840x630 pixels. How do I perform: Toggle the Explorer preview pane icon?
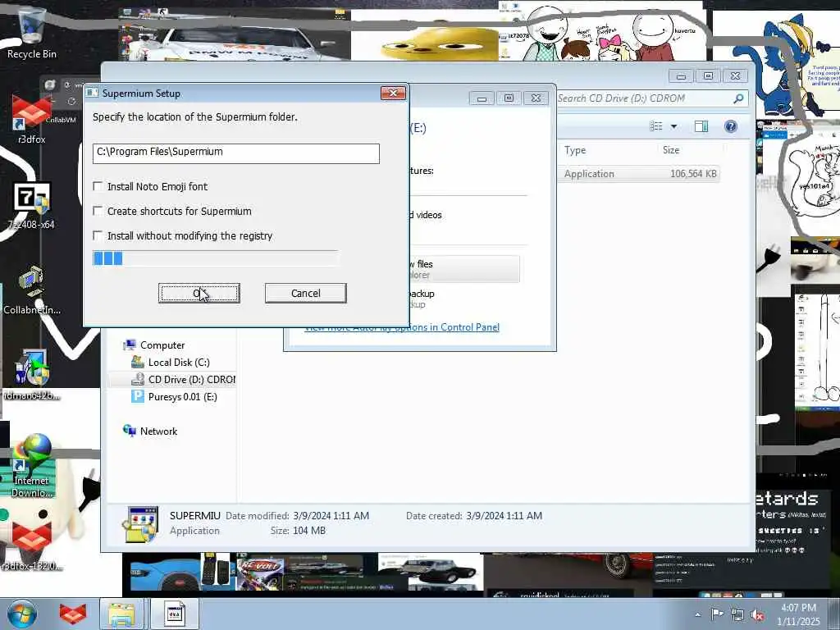pos(701,126)
